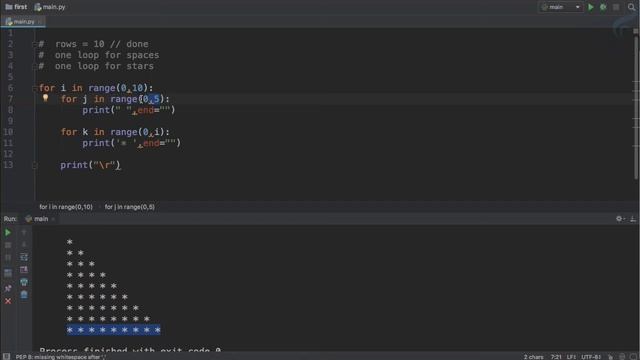This screenshot has height=360, width=640.
Task: Click comment 'rows = 10 // done' on line 2
Action: [x=102, y=44]
